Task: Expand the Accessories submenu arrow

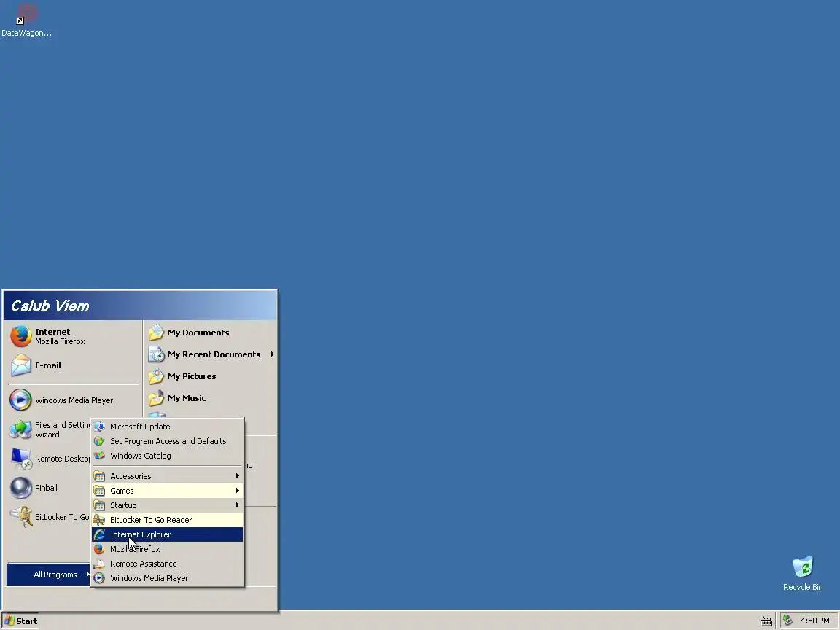Action: 237,475
